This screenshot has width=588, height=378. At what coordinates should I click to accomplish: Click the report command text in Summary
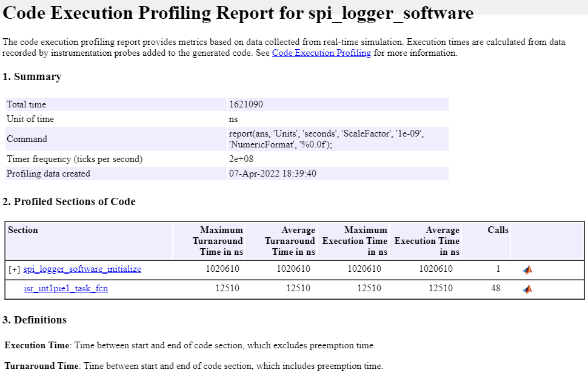(x=326, y=139)
